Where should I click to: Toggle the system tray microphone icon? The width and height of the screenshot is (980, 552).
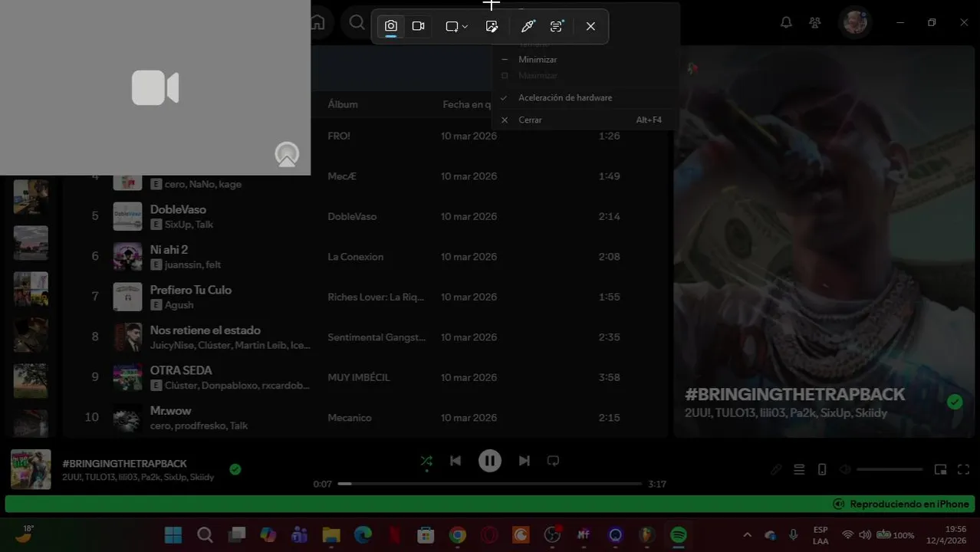pyautogui.click(x=794, y=534)
